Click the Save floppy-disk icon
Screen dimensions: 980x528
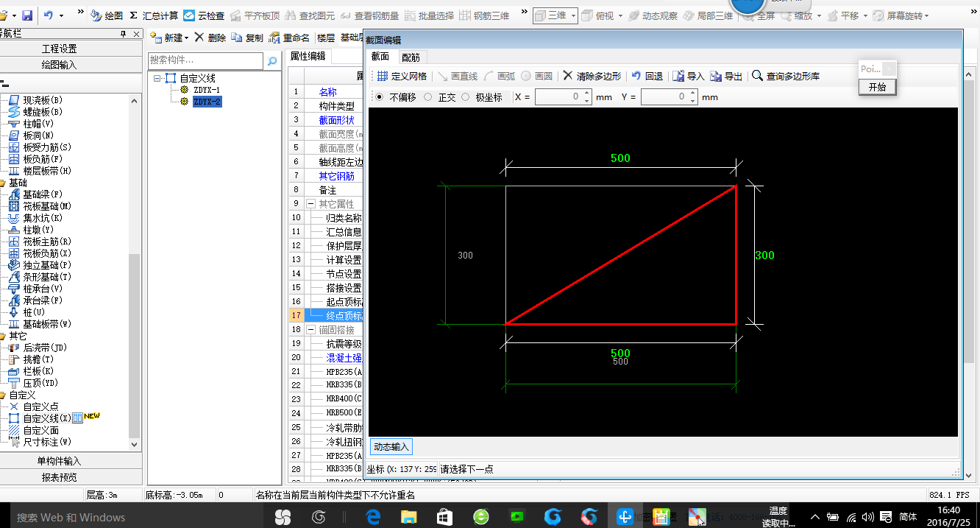(27, 15)
